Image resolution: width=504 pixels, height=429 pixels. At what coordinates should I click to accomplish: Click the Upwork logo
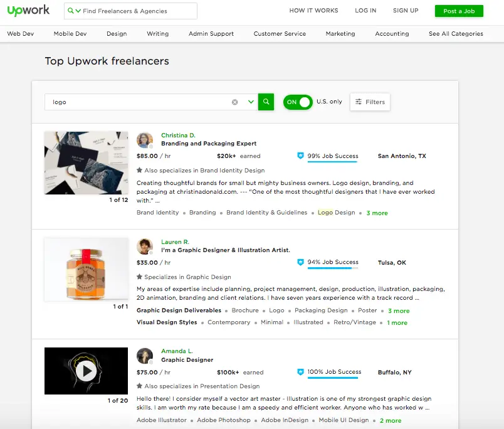point(28,10)
